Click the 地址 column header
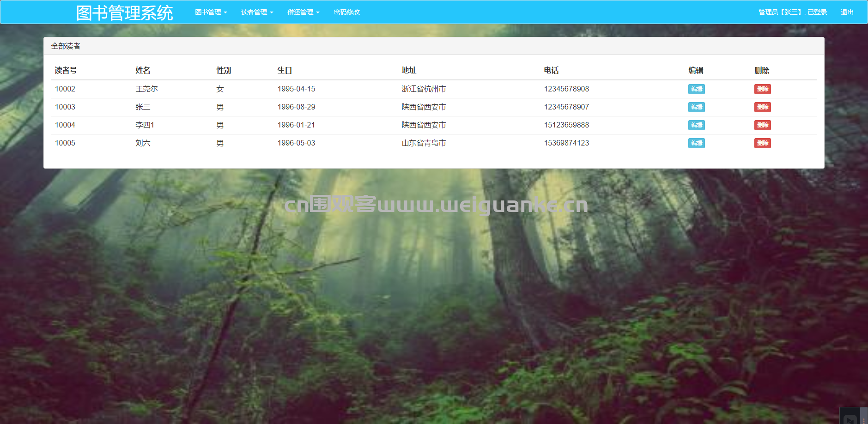The image size is (868, 424). point(409,70)
